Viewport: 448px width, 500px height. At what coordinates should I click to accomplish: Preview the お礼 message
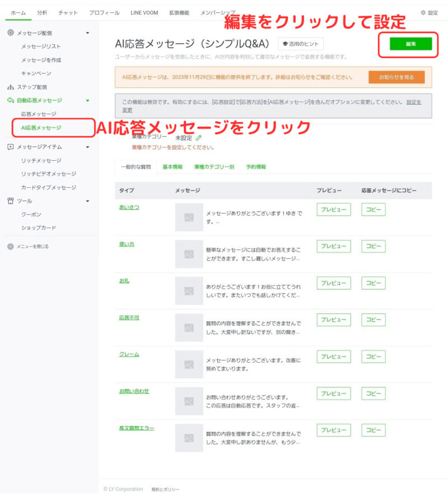[x=334, y=283]
